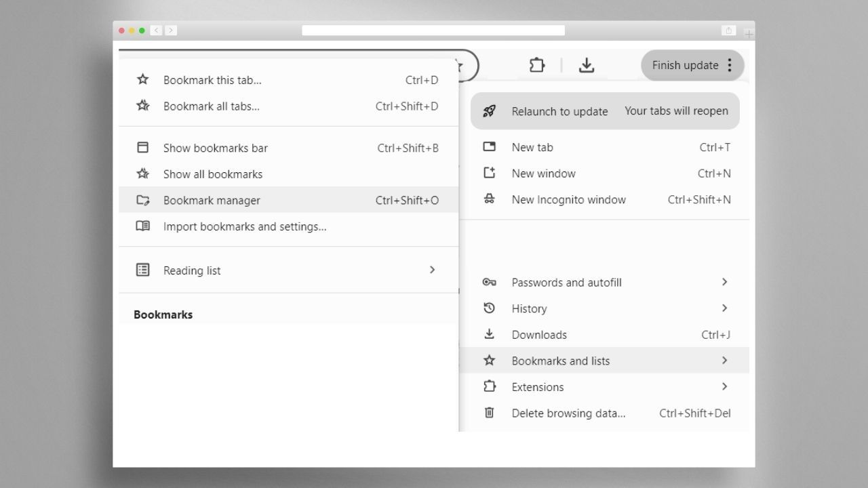
Task: Select Import bookmarks and settings
Action: click(x=244, y=226)
